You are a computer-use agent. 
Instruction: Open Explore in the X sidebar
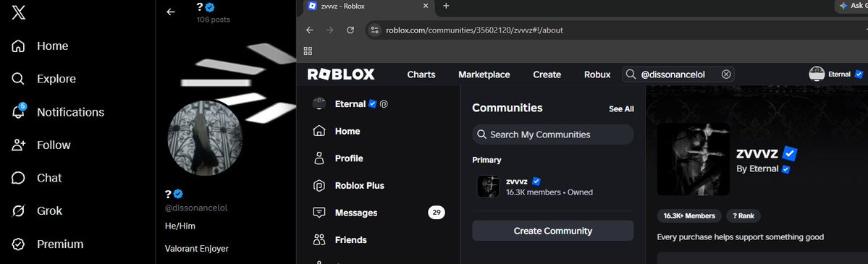tap(43, 79)
